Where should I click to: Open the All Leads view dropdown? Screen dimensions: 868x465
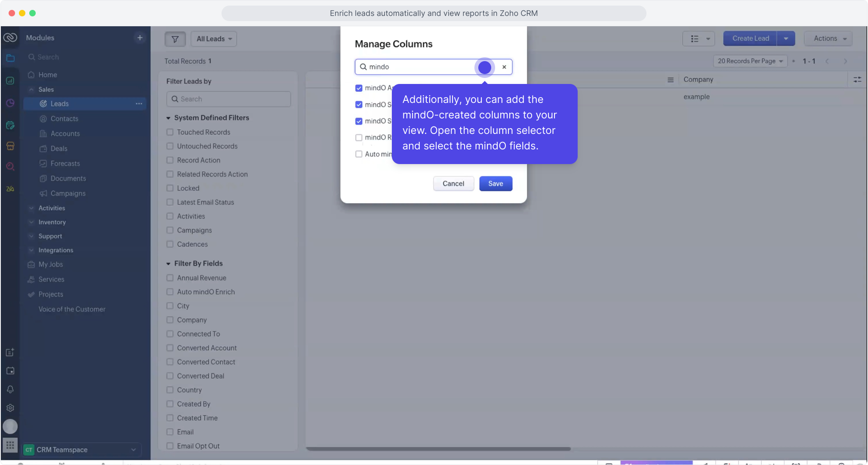click(x=214, y=39)
